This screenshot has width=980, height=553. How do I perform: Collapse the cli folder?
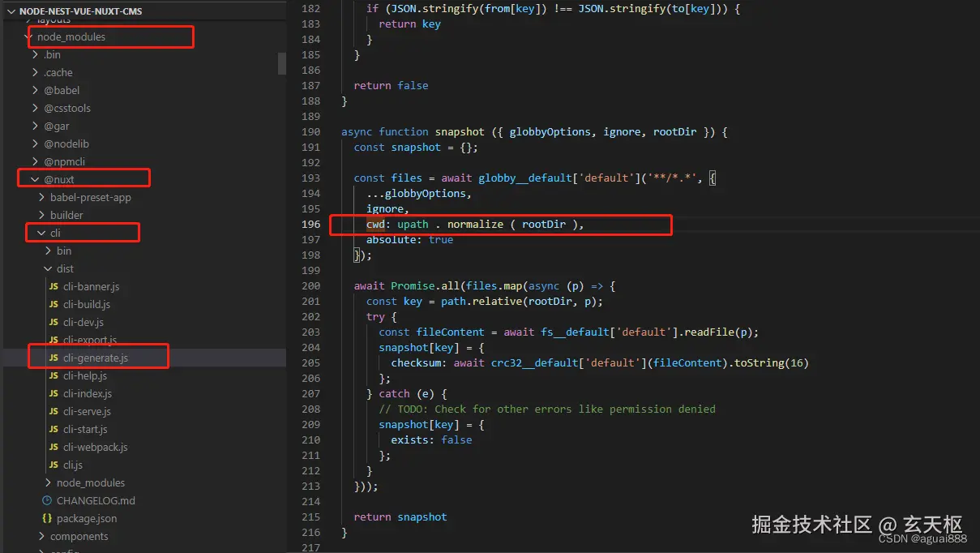click(x=41, y=233)
